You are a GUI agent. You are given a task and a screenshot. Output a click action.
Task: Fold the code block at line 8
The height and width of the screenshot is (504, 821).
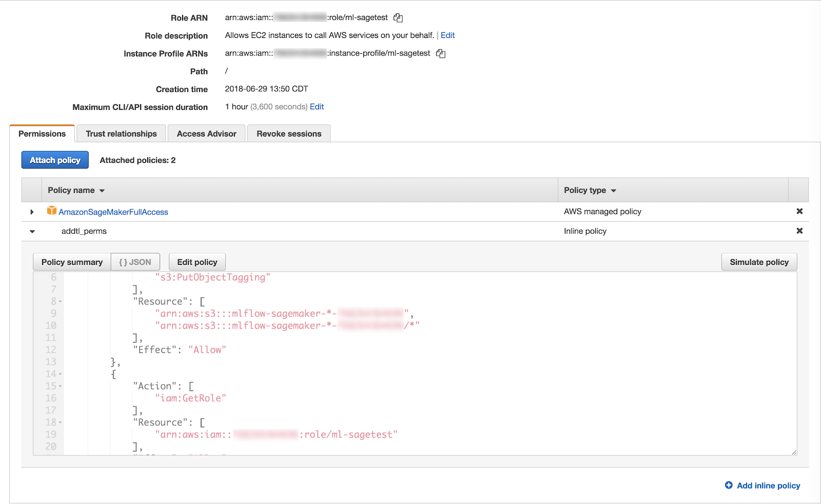(x=61, y=302)
